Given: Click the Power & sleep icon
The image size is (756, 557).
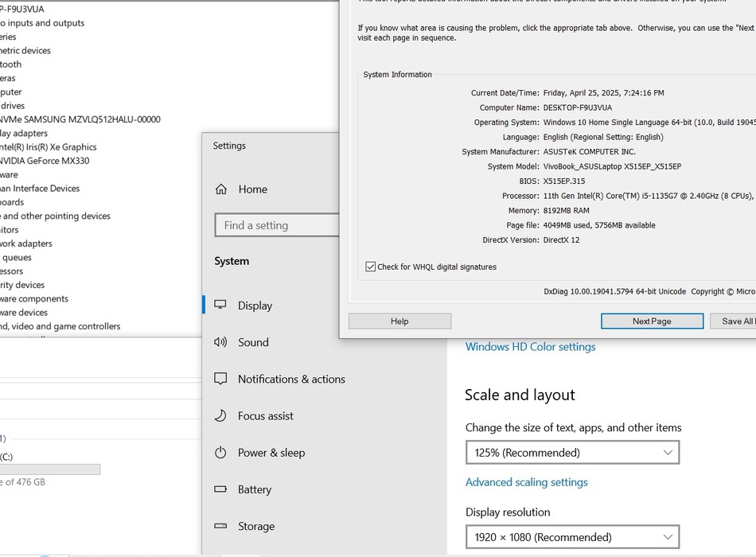Looking at the screenshot, I should 221,453.
